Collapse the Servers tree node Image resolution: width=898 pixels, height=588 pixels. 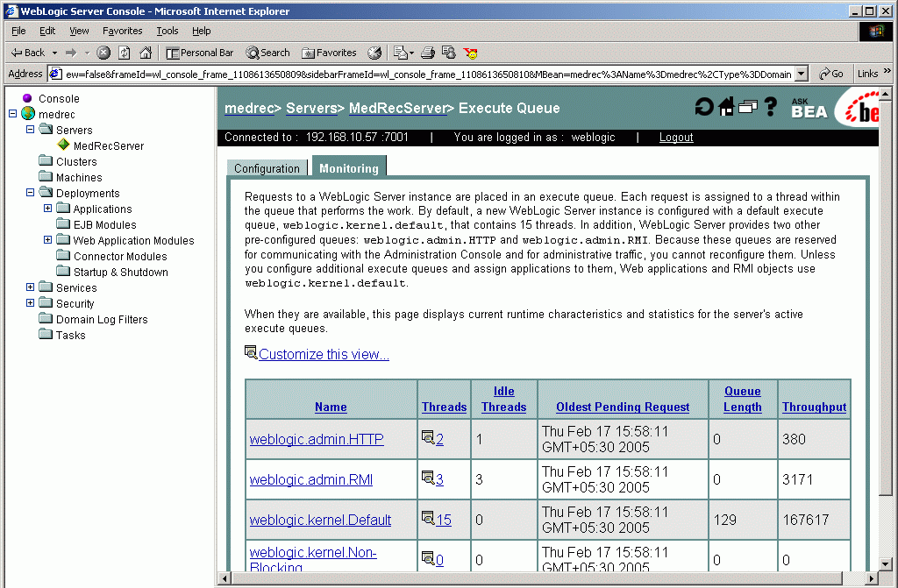pyautogui.click(x=31, y=130)
